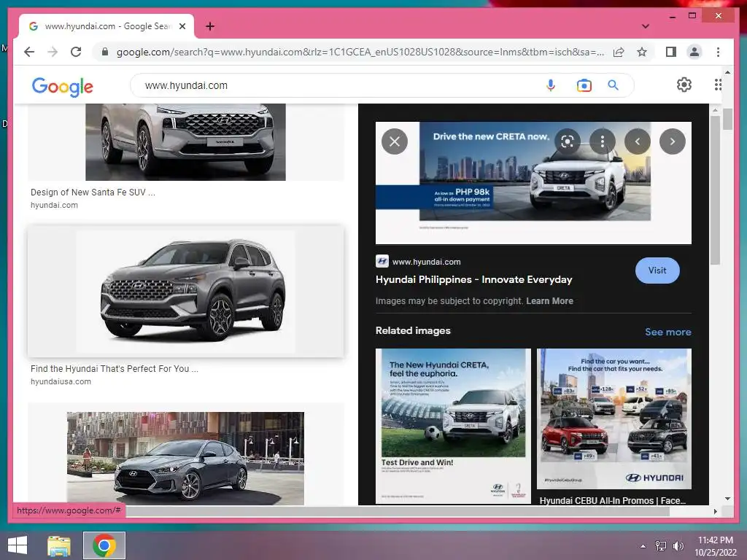Expand the tab search chevron
Screen dimensions: 747x560
[645, 26]
